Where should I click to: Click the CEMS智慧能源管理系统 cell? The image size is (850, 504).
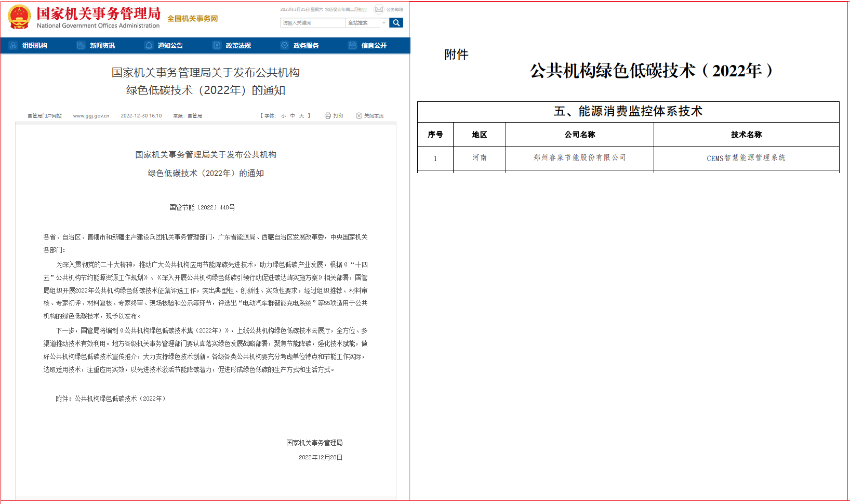(x=746, y=158)
